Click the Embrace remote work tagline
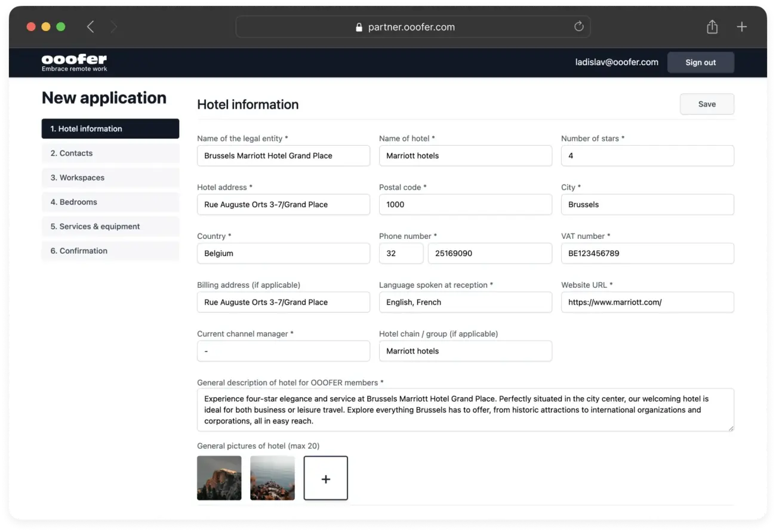The image size is (776, 532). 75,69
